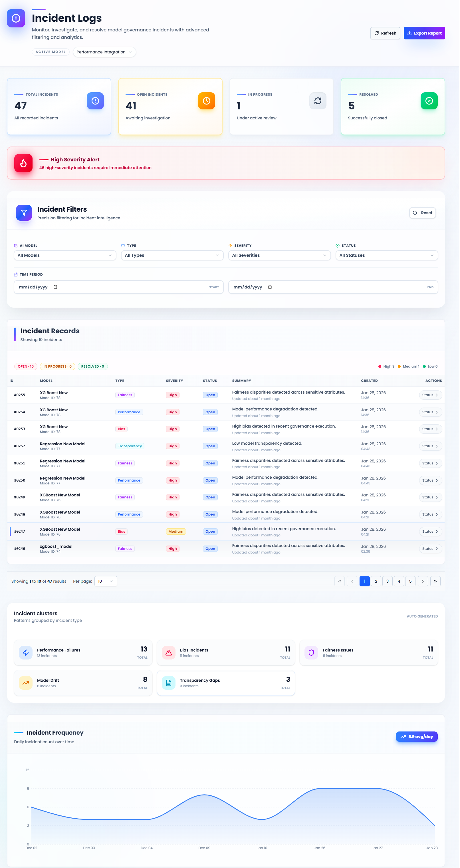Go to page 3

click(x=388, y=581)
